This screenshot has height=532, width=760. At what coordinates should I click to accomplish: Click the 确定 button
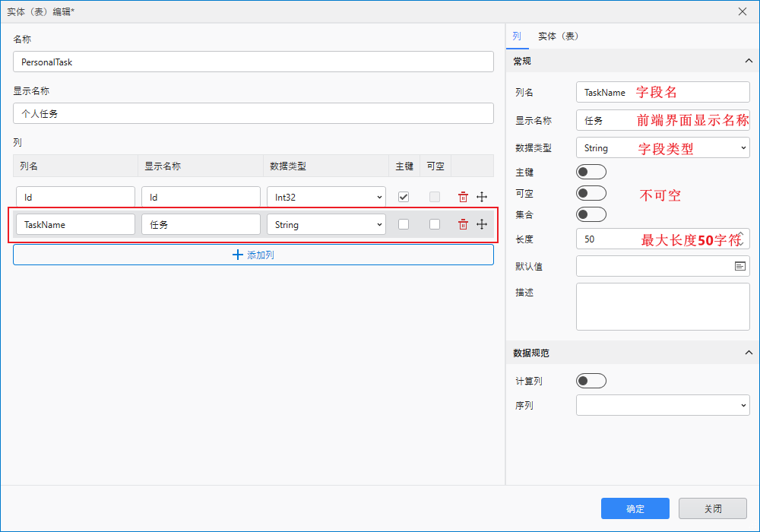(x=635, y=508)
